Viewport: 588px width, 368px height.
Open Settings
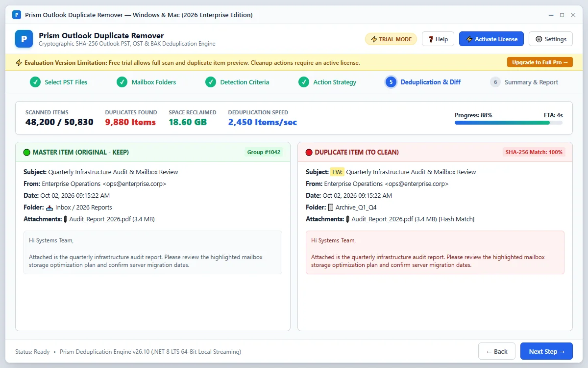(551, 39)
